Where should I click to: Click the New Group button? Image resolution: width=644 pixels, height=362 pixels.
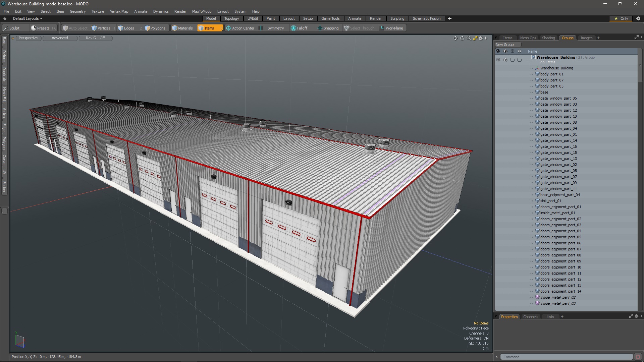click(508, 45)
